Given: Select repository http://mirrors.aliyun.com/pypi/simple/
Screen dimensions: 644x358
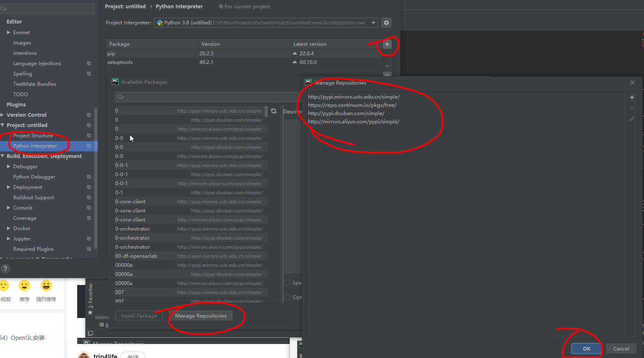Looking at the screenshot, I should click(x=353, y=122).
